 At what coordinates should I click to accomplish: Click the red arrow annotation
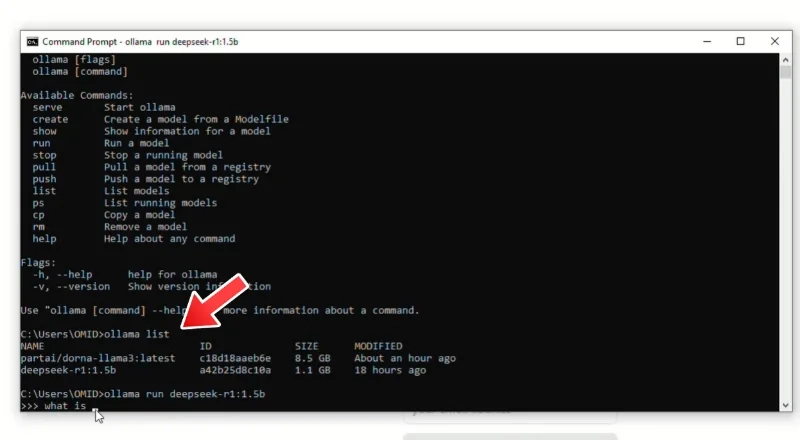coord(215,301)
